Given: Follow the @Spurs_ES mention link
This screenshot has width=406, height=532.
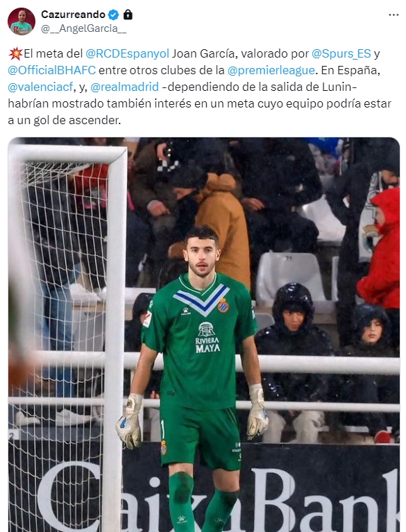Looking at the screenshot, I should point(341,53).
